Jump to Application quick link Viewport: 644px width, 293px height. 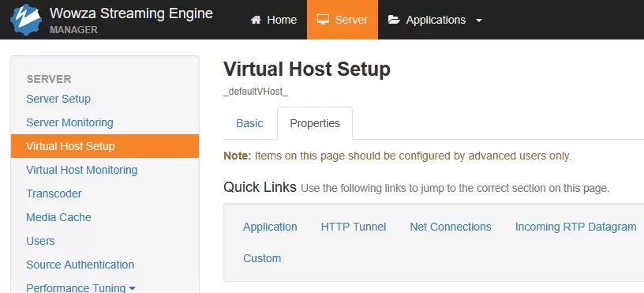270,227
